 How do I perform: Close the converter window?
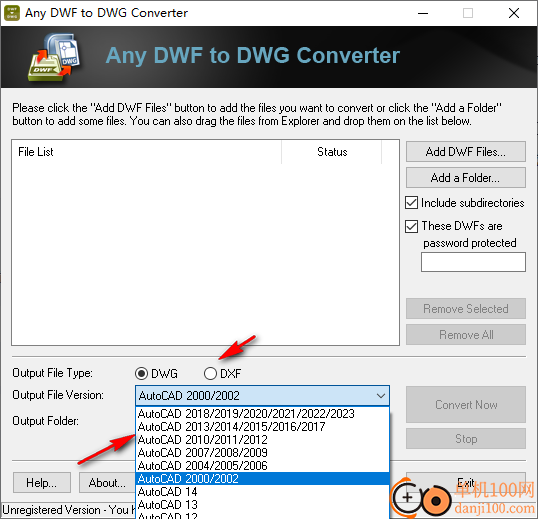[514, 13]
